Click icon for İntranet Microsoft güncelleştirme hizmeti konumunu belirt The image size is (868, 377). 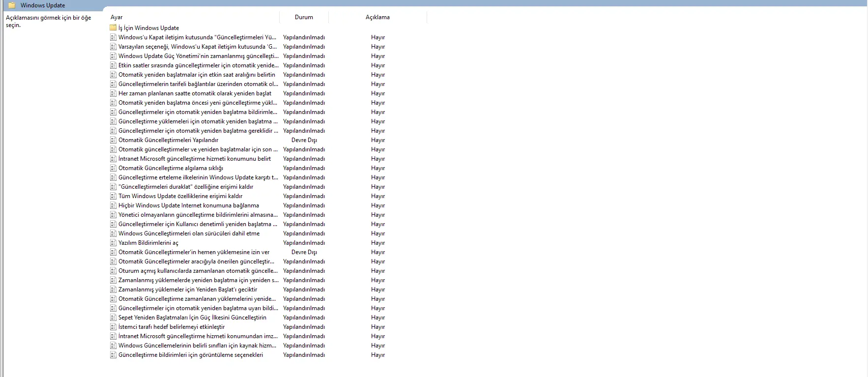click(x=113, y=159)
